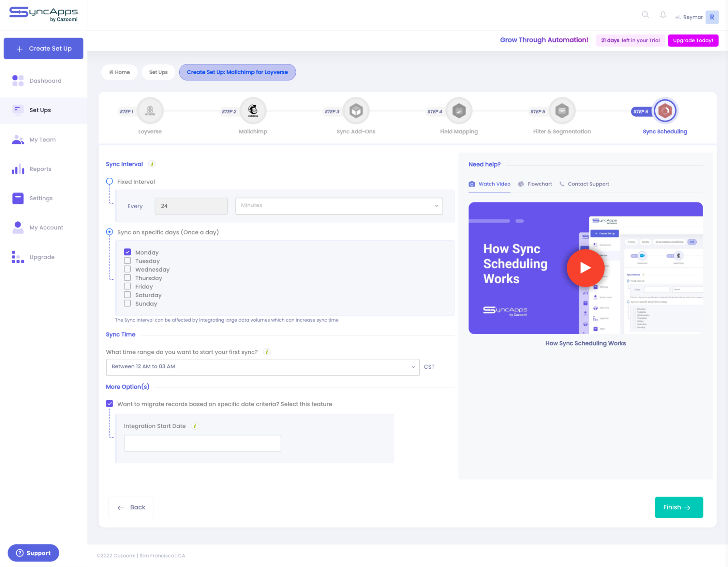
Task: Click Create Set Up: Mailchimp for Loyverse breadcrumb
Action: point(237,72)
